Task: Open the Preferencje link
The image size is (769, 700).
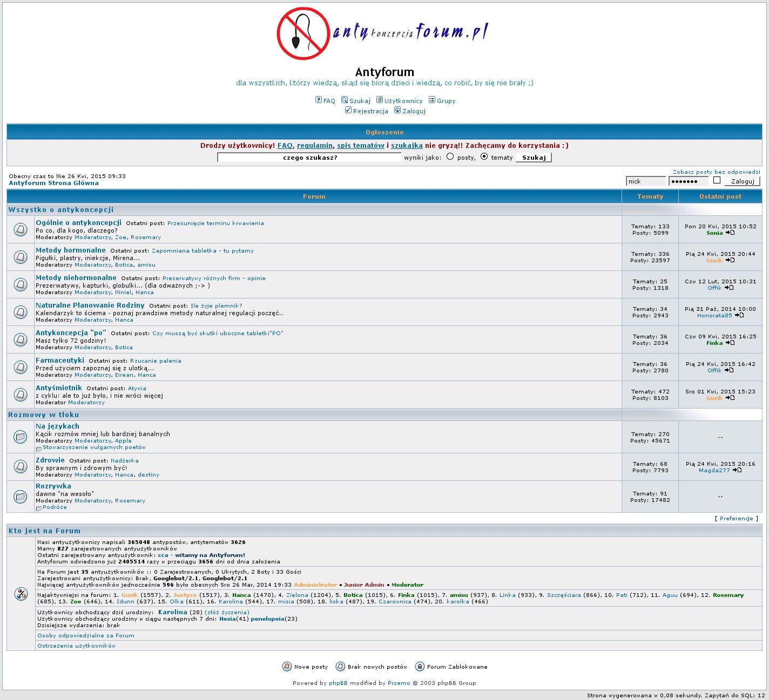Action: [x=736, y=518]
